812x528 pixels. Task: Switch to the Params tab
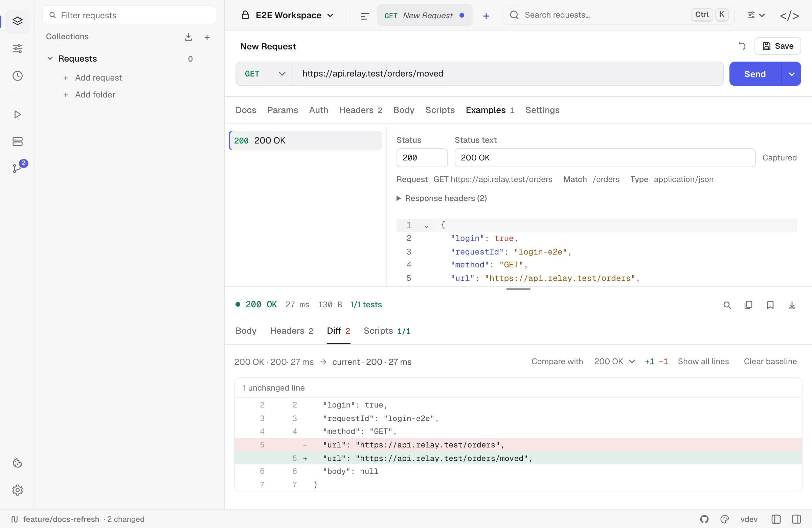[283, 110]
